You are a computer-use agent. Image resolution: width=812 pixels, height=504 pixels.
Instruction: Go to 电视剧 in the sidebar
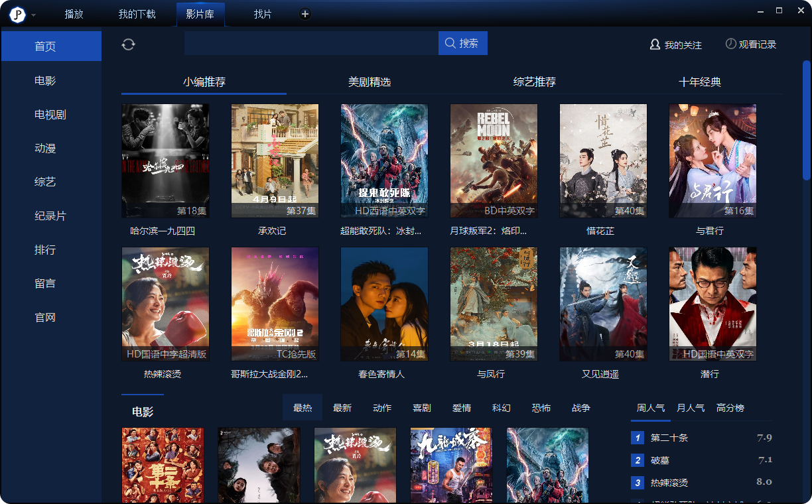(x=50, y=115)
